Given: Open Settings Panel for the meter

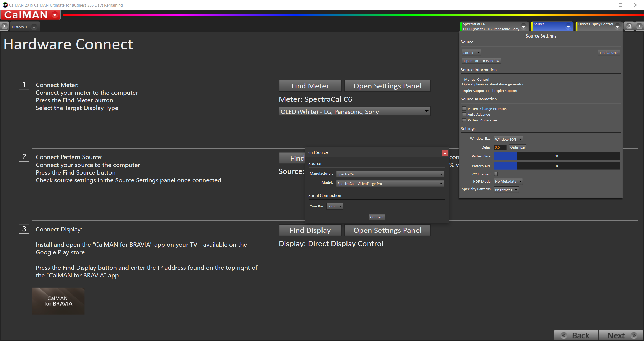Looking at the screenshot, I should pos(387,86).
